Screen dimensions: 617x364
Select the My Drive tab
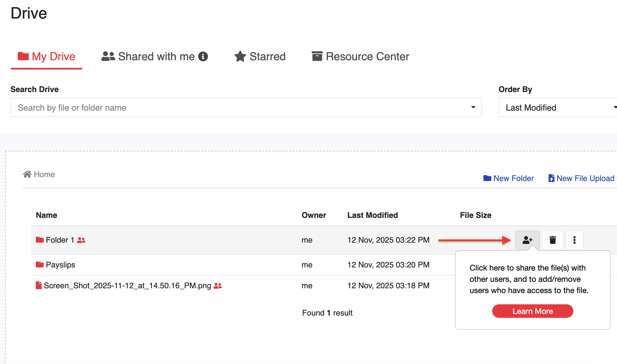click(x=46, y=57)
